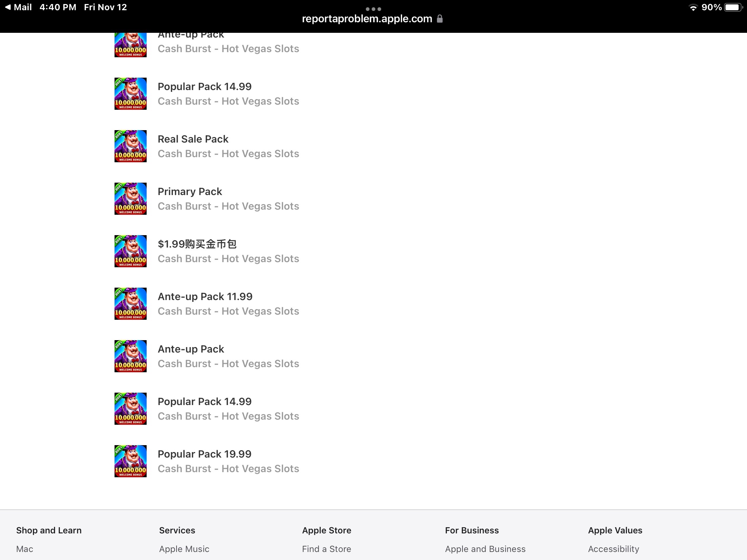Tap the app icon beside Ante-up Pack 11.99

pos(131,304)
